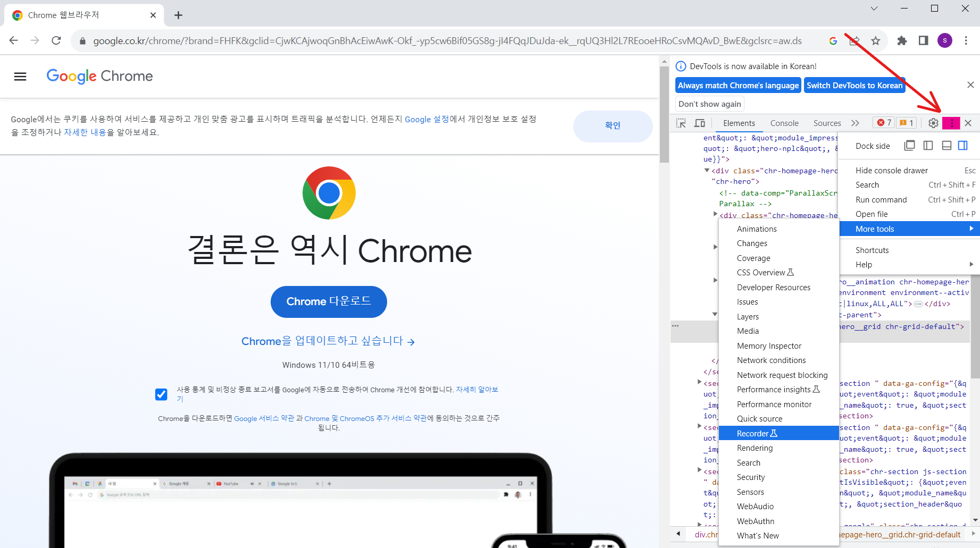The image size is (980, 548).
Task: Bookmark this page with the star icon
Action: pos(876,40)
